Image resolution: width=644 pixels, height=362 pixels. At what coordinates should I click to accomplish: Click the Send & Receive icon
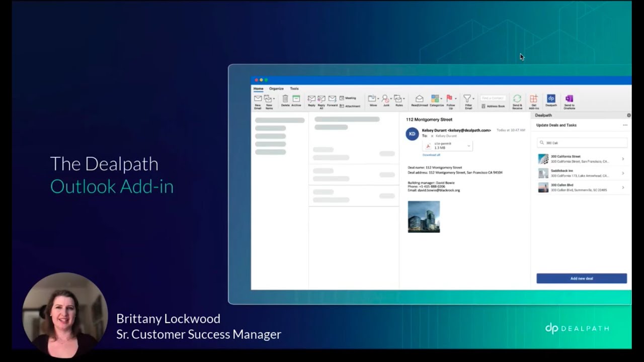pyautogui.click(x=517, y=99)
